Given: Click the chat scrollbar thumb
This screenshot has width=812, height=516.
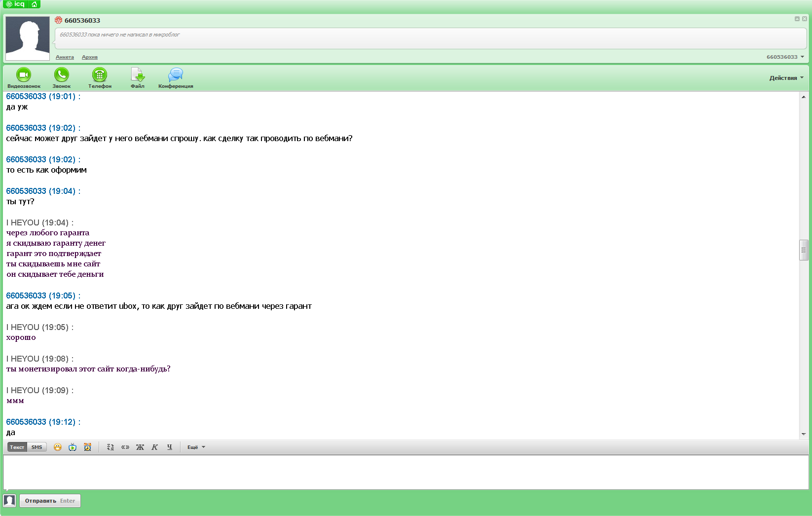Looking at the screenshot, I should tap(804, 250).
